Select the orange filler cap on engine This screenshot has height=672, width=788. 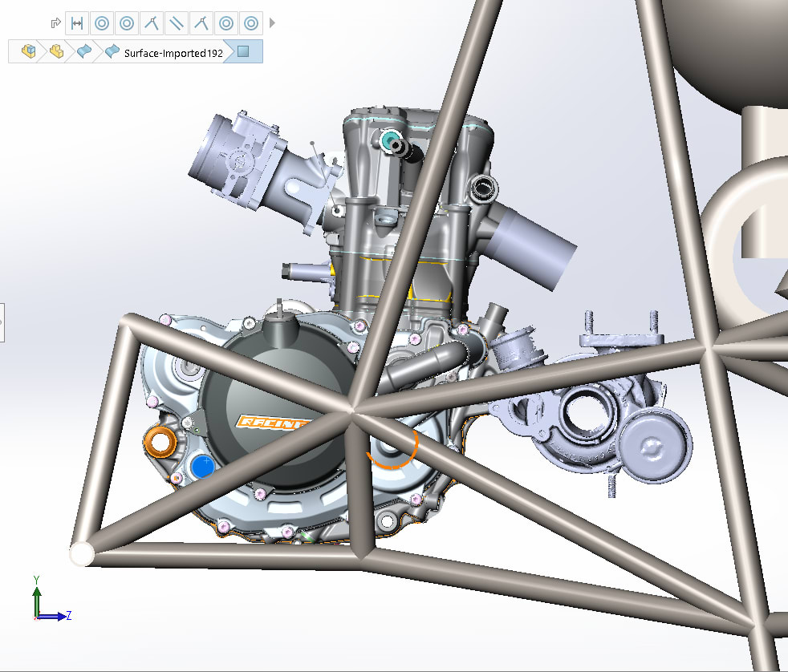pyautogui.click(x=160, y=442)
